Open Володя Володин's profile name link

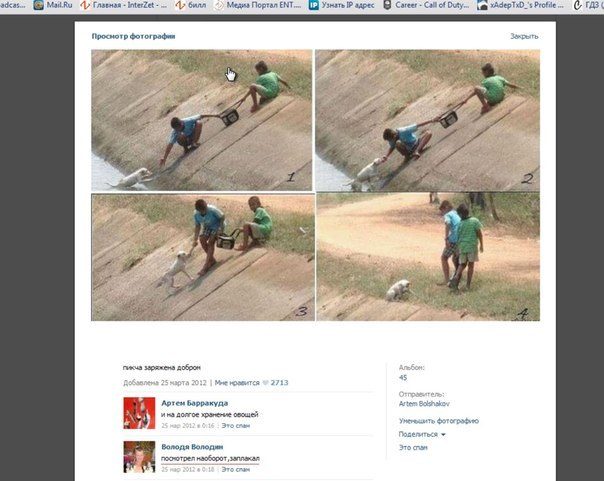coord(192,447)
